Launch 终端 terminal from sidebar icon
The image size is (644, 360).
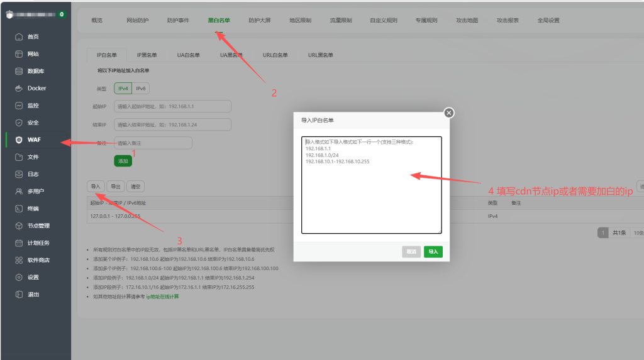19,209
